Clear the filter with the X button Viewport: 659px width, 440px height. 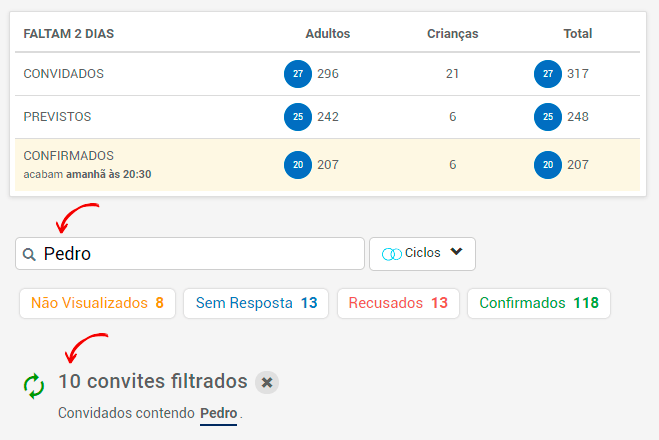pos(267,382)
